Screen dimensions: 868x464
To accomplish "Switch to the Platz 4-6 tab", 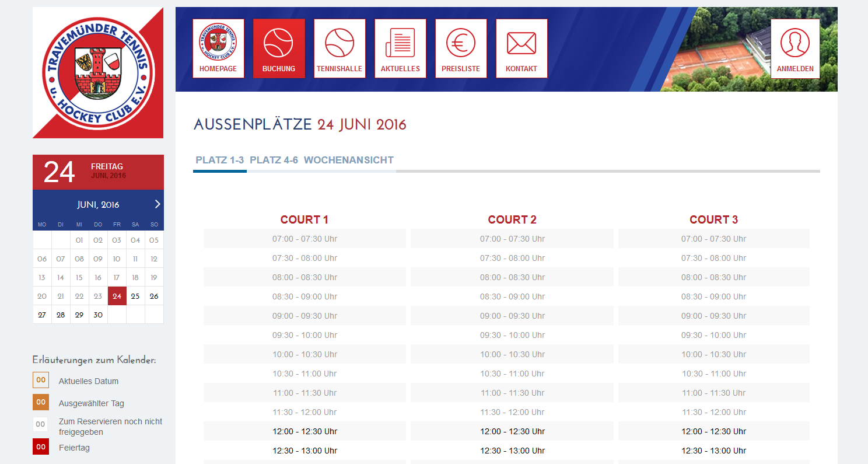I will [274, 160].
